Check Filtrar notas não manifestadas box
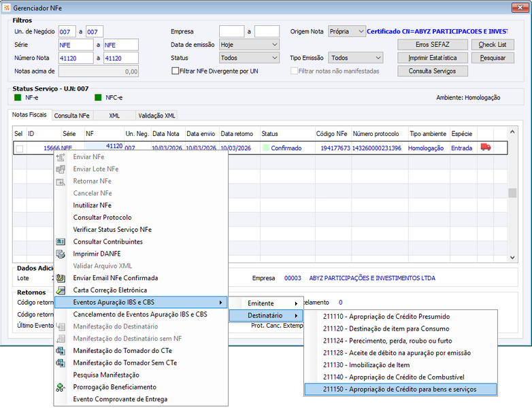Viewport: 532px width, 408px height. click(294, 71)
